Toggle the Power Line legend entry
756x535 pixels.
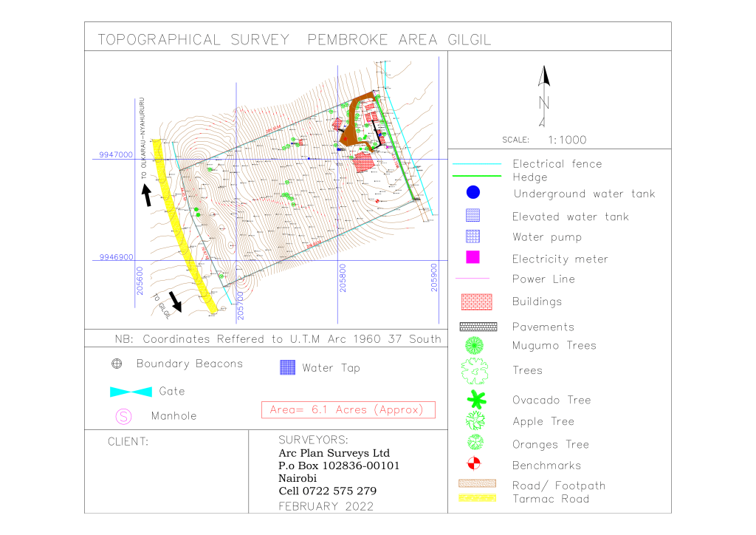click(x=472, y=279)
